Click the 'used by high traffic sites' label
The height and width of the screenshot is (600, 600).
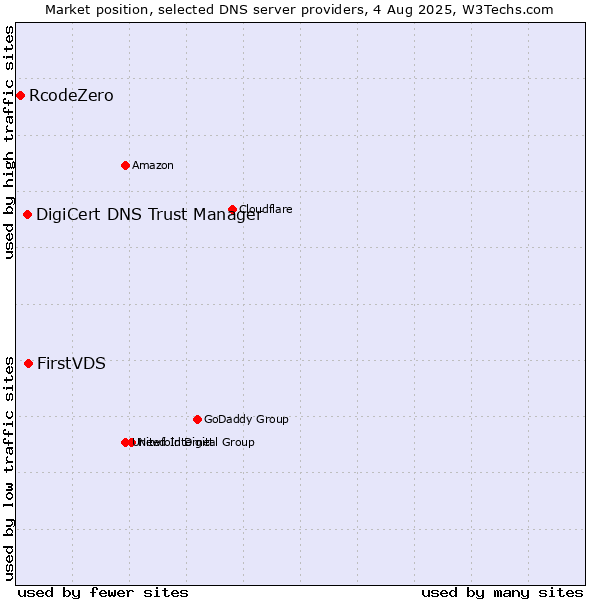point(9,142)
